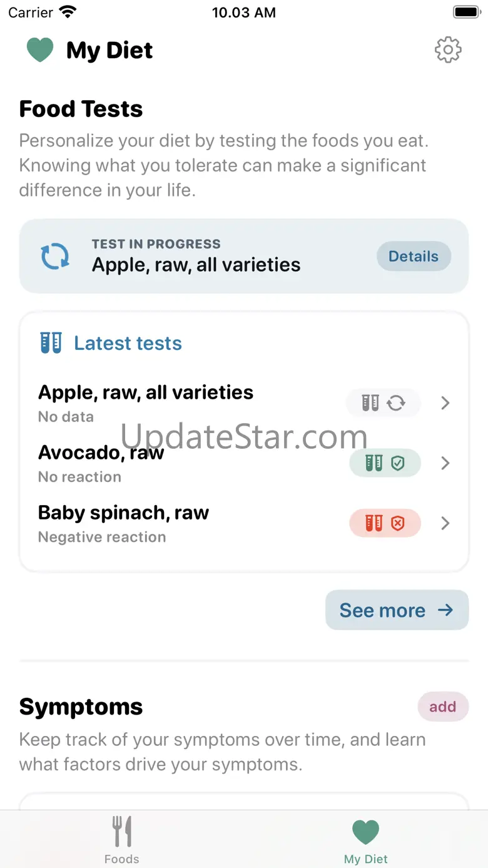
Task: Tap the fork and knife Foods icon
Action: click(122, 831)
